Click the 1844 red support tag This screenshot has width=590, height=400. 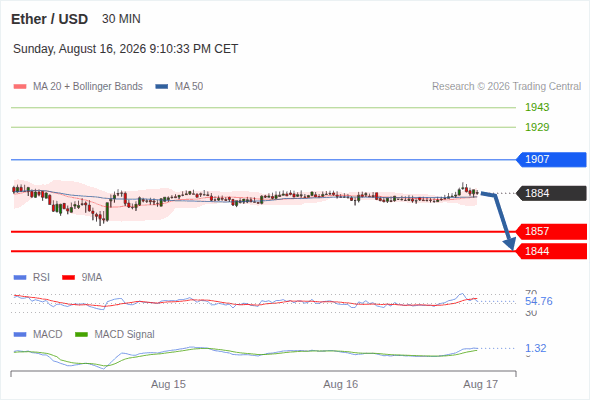coord(551,251)
